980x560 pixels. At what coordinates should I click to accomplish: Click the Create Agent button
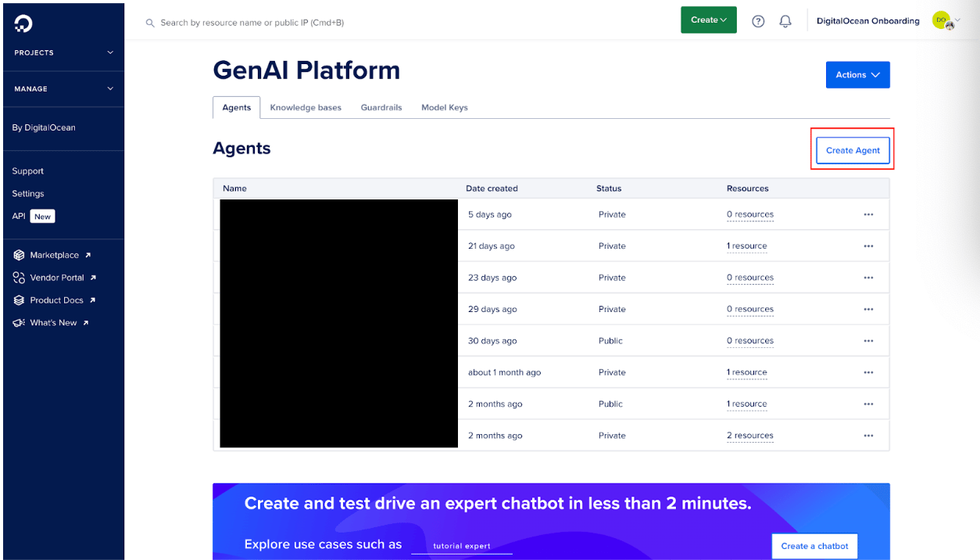click(853, 150)
